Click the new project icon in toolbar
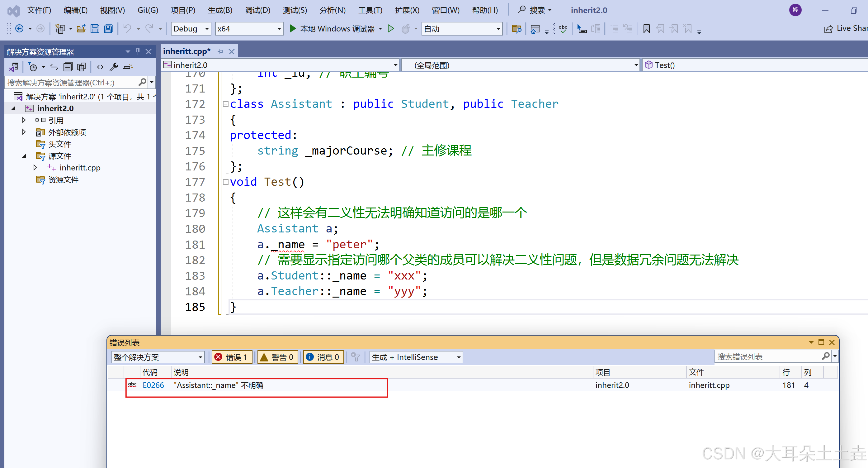The image size is (868, 468). [x=60, y=29]
